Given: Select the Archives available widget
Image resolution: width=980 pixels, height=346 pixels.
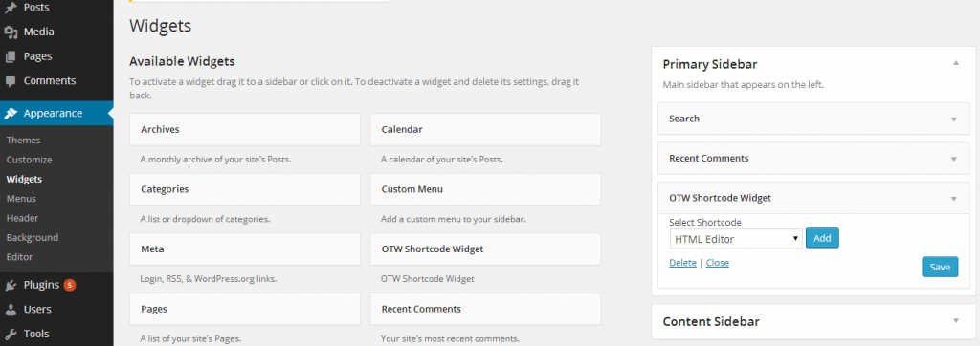Looking at the screenshot, I should (x=245, y=129).
